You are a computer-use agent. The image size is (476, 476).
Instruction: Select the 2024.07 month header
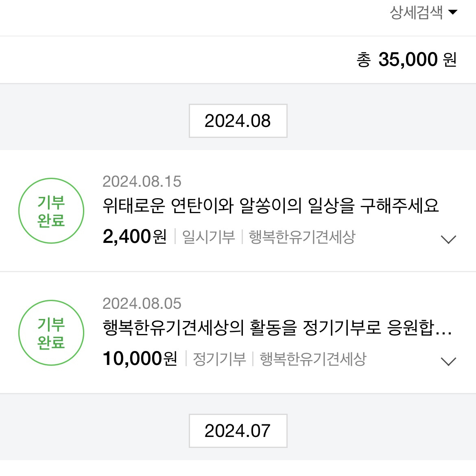pos(238,431)
